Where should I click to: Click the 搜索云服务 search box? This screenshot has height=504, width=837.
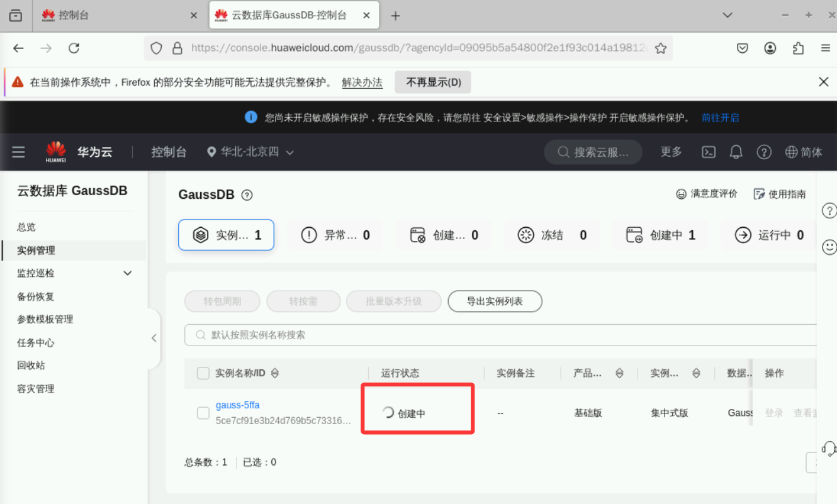tap(593, 152)
